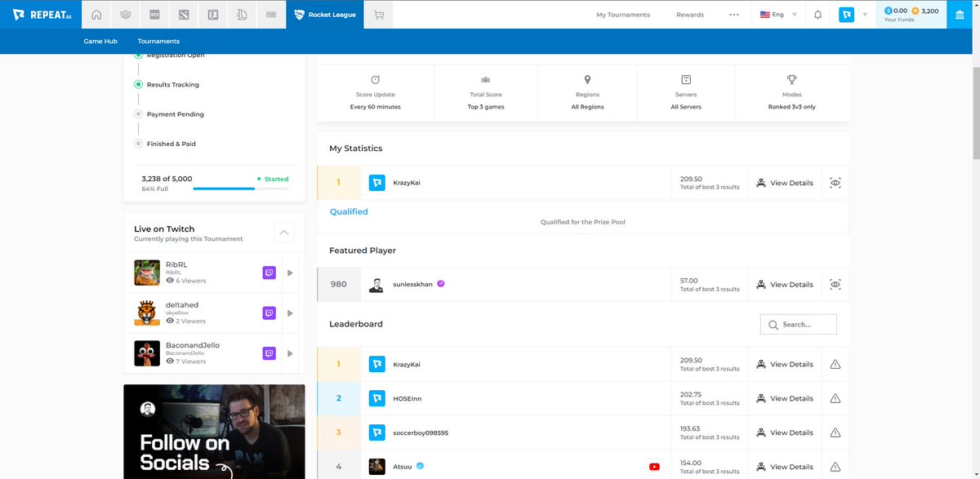Screen dimensions: 980x479
Task: Toggle the eye icon on My Statistics KrazyKai row
Action: 835,183
